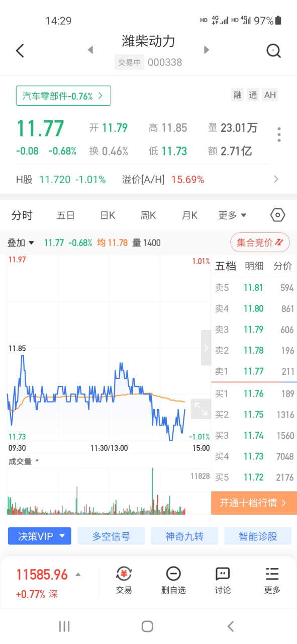The image size is (297, 644).
Task: Tap the 神奇九转 button
Action: 184,536
